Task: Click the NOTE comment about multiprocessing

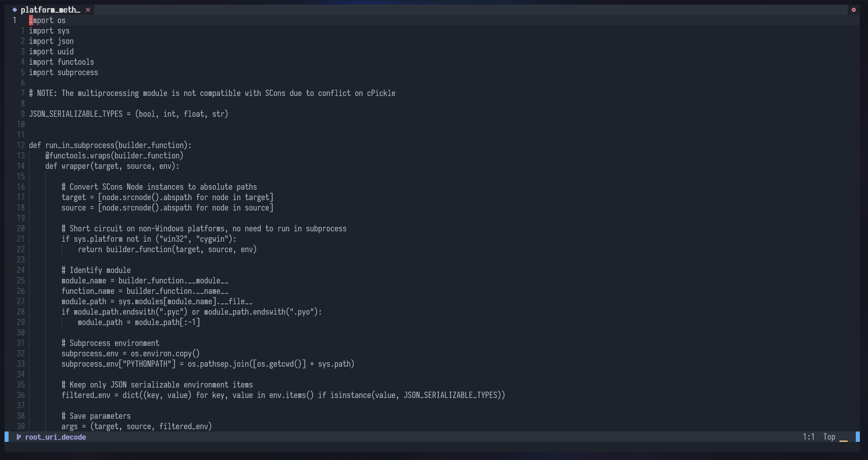Action: click(x=212, y=93)
